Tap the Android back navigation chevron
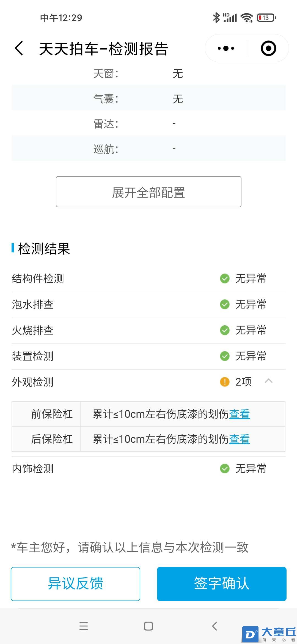Viewport: 297px width, 644px height. [x=215, y=626]
